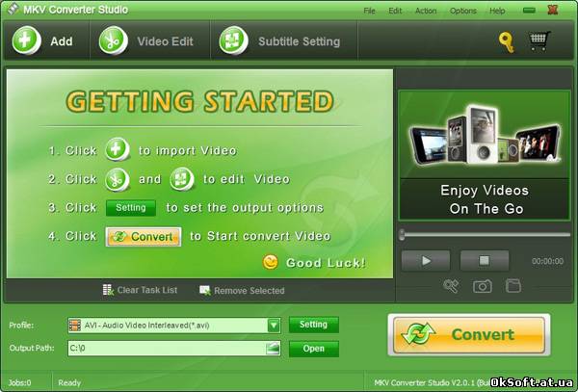The width and height of the screenshot is (578, 392).
Task: Open Video Edit scissors tool
Action: point(113,40)
